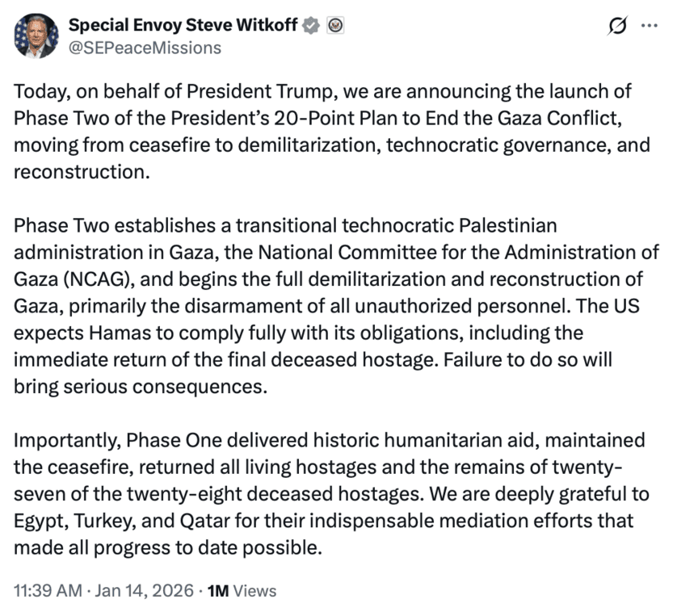Open the more options ellipsis menu
677x616 pixels.
tap(649, 26)
